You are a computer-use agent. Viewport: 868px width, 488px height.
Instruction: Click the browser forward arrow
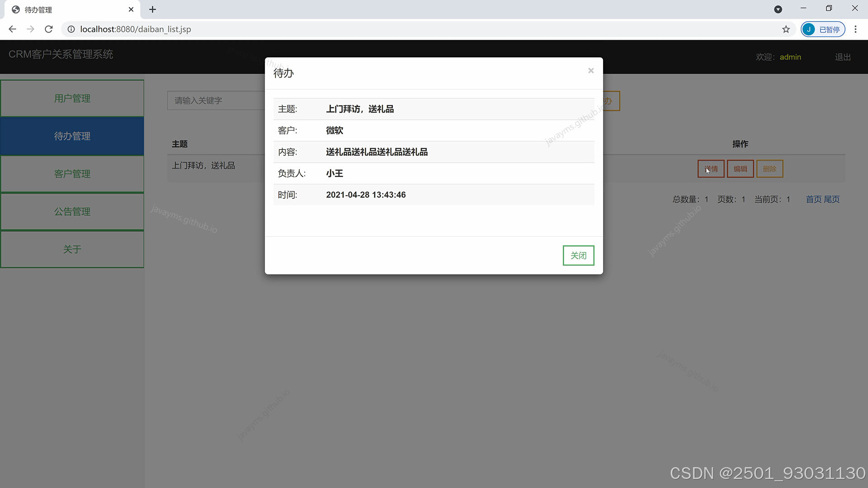click(x=30, y=29)
